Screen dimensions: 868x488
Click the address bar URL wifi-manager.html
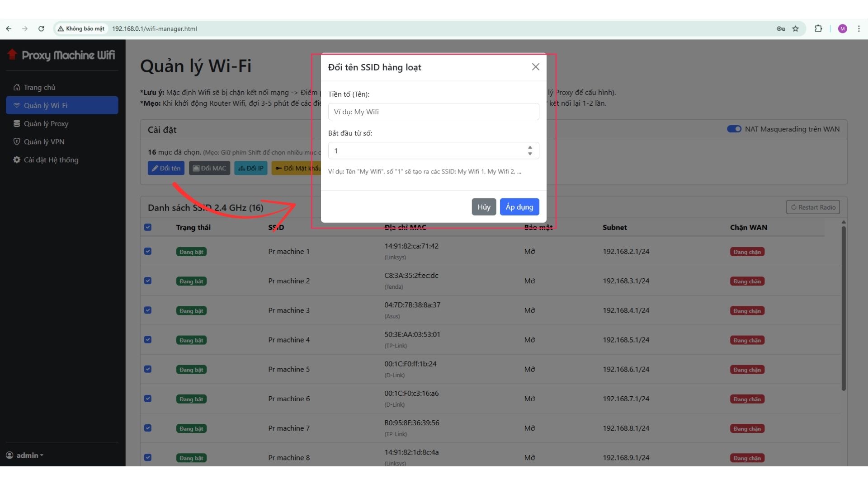154,28
